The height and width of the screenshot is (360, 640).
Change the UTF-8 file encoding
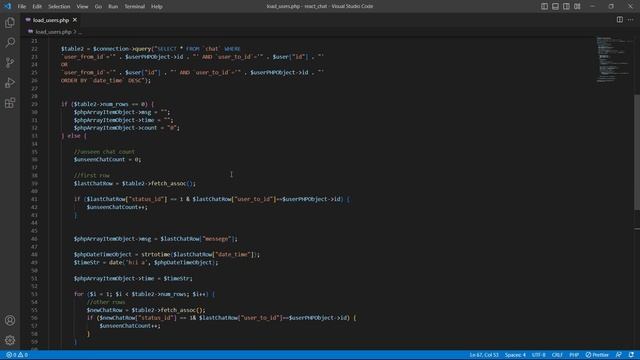pos(539,355)
